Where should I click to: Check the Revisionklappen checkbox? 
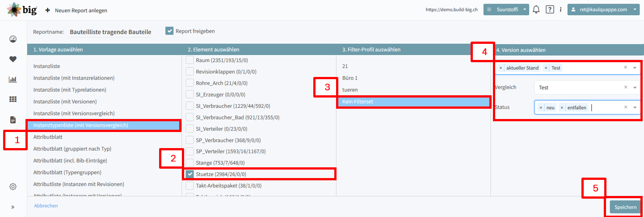click(x=190, y=72)
